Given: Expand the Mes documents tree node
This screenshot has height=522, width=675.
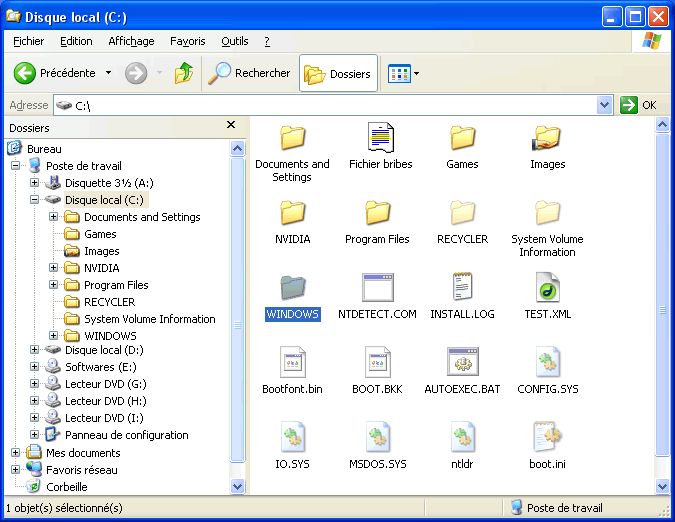Looking at the screenshot, I should click(15, 452).
